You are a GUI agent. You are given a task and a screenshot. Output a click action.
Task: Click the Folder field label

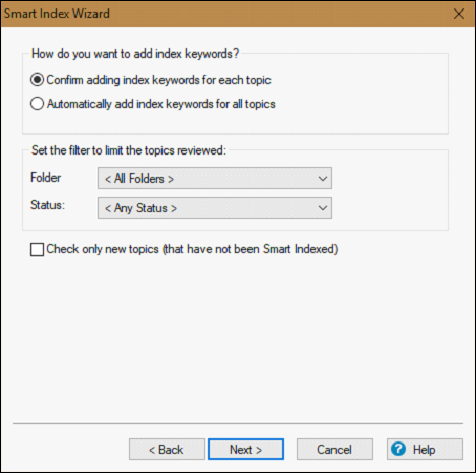46,178
